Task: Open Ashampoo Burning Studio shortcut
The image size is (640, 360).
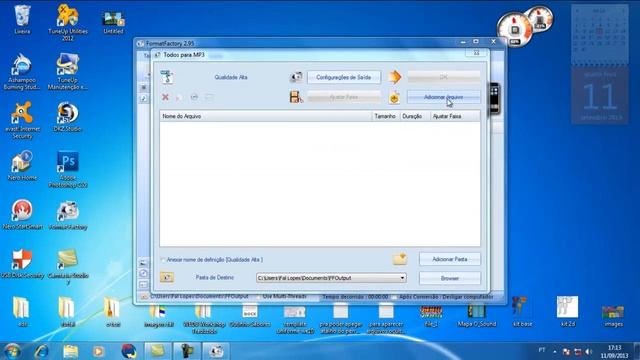Action: (x=22, y=71)
